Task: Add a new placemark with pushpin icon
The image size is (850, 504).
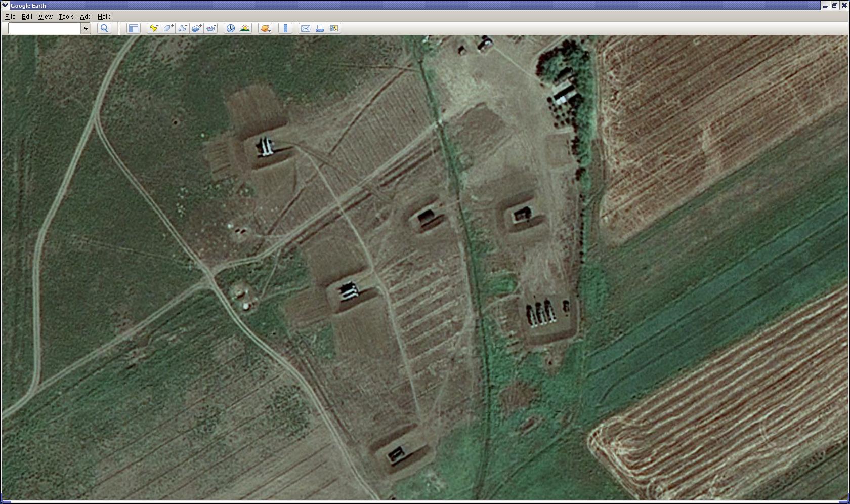Action: [153, 28]
